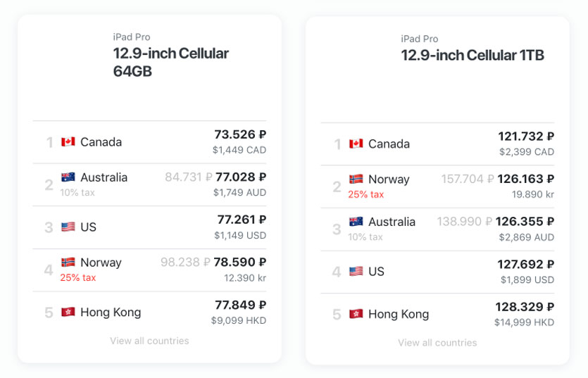Click the Canada flag in 64GB card
The height and width of the screenshot is (378, 588).
click(x=68, y=142)
